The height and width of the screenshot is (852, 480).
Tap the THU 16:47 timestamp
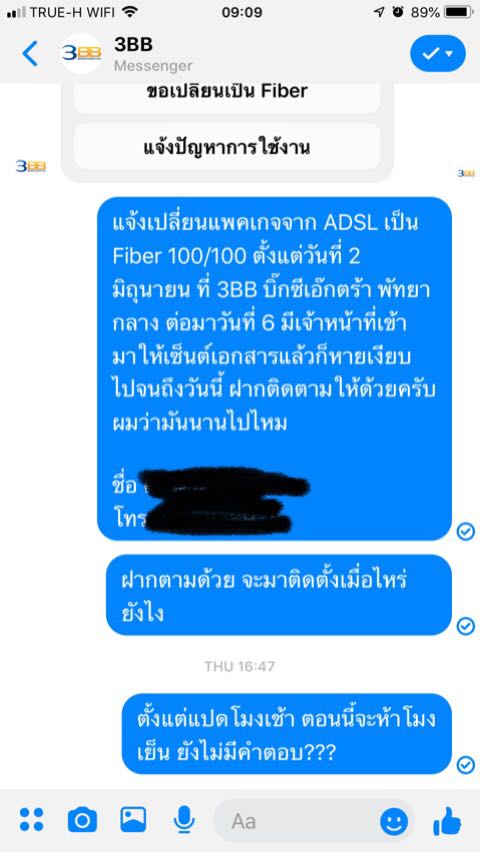click(x=240, y=666)
